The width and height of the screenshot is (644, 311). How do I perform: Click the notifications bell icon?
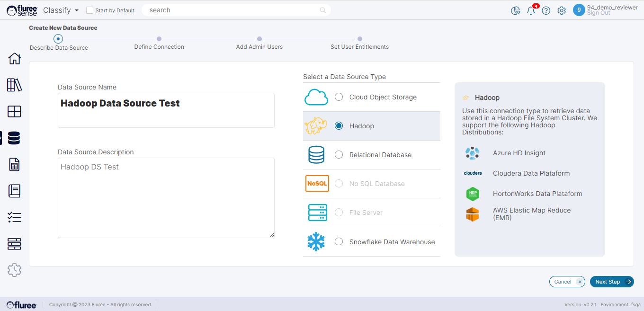coord(531,10)
